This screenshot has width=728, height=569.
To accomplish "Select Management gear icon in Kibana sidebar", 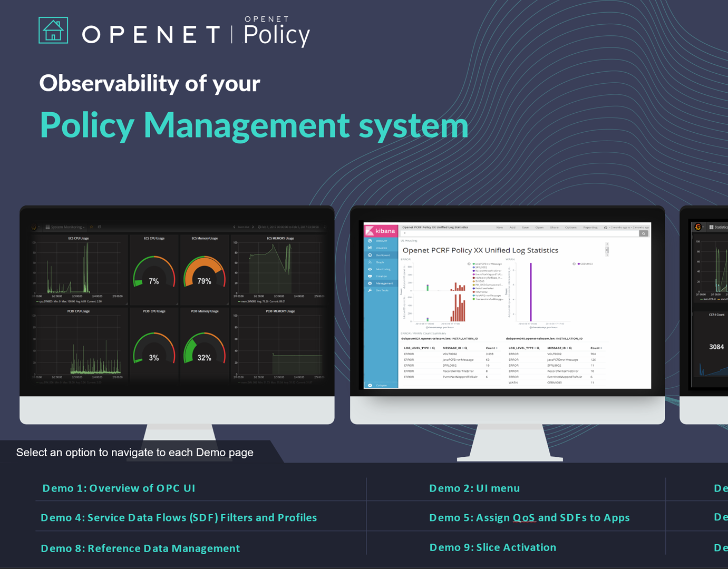I will pyautogui.click(x=370, y=283).
